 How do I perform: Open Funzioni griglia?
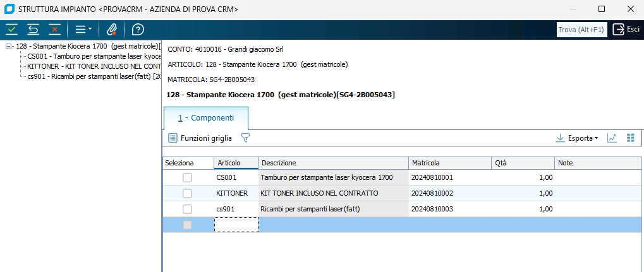[x=200, y=138]
